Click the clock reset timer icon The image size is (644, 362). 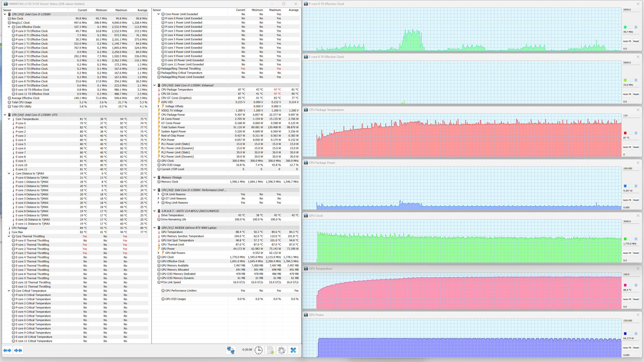click(x=258, y=350)
